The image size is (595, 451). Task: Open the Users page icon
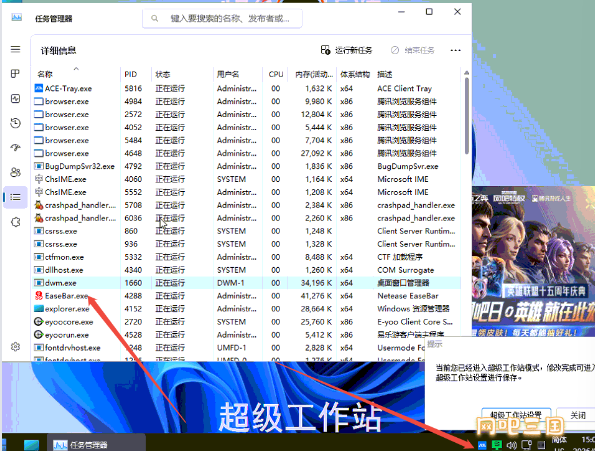click(15, 172)
